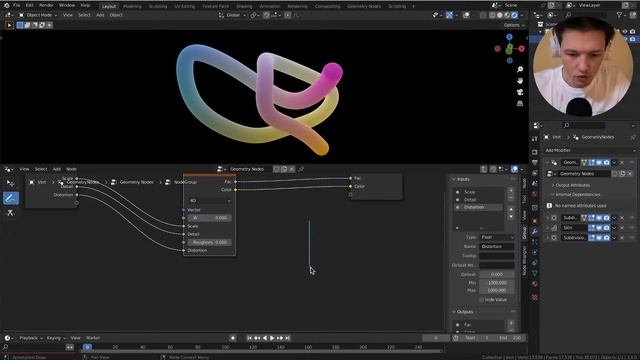Select the Annotate tool in node editor

[11, 198]
